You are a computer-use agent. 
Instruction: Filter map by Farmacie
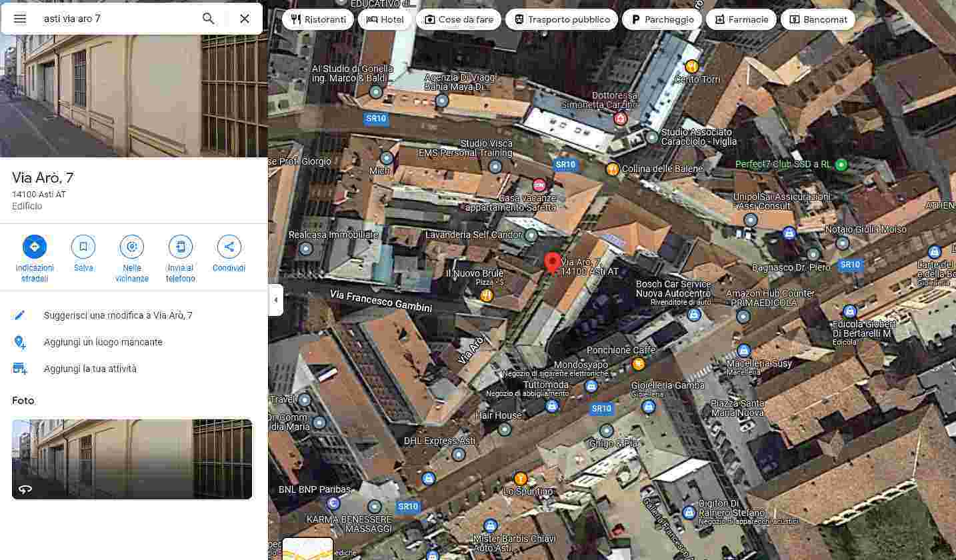741,19
